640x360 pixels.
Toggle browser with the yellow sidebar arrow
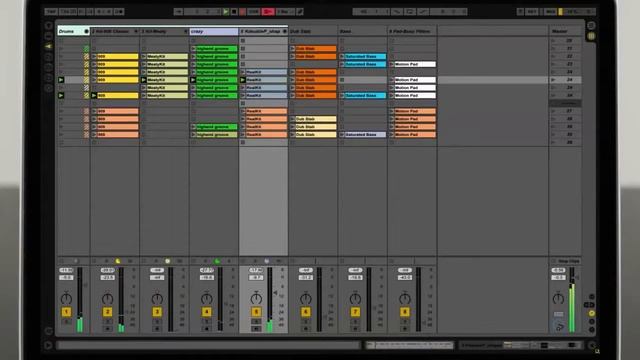[x=49, y=47]
